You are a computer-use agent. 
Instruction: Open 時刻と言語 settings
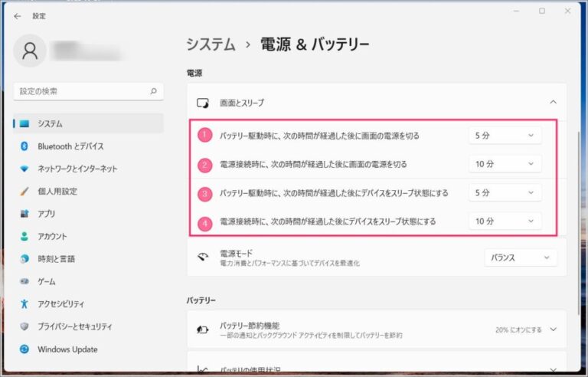pyautogui.click(x=57, y=259)
